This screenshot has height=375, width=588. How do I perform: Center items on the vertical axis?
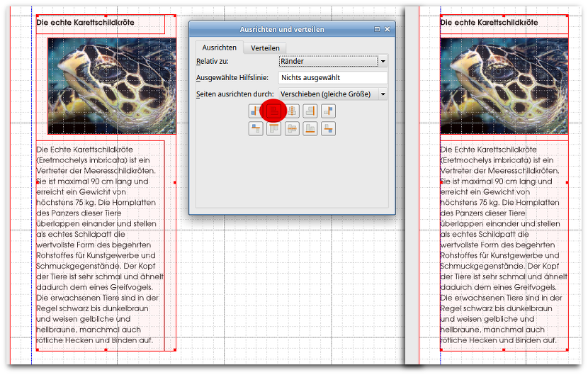point(292,111)
